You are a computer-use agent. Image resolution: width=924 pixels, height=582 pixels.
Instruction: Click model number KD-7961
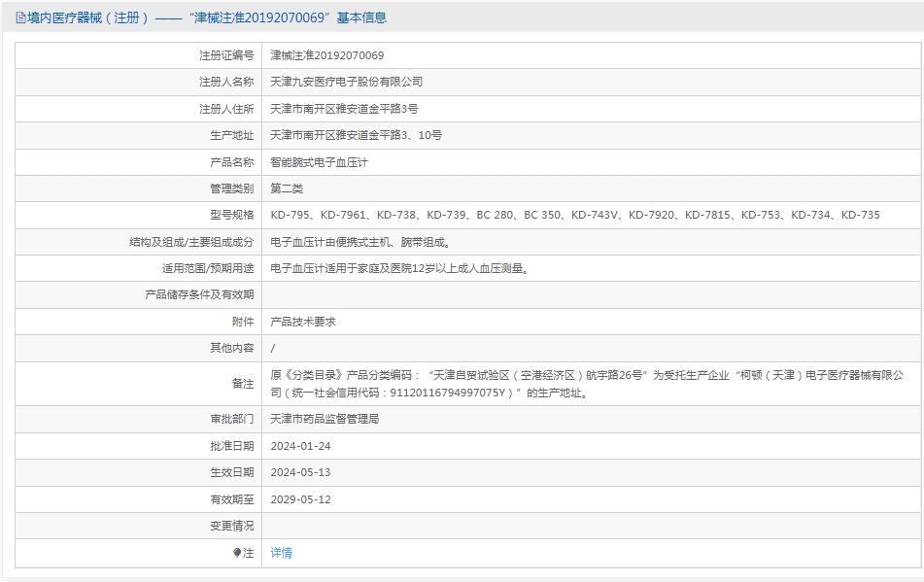click(343, 215)
